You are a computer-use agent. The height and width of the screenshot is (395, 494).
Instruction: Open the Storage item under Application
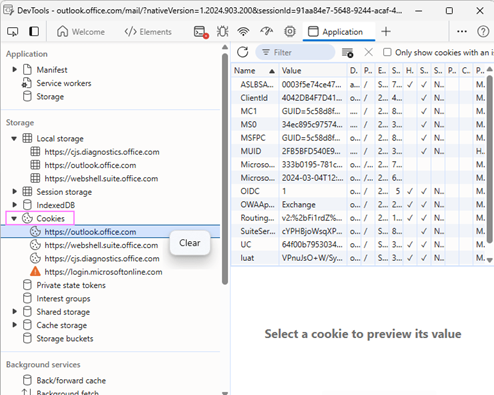[x=50, y=97]
